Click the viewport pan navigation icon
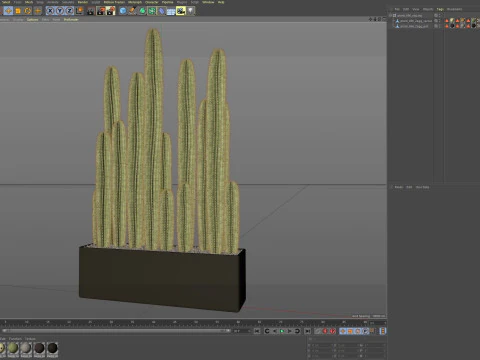Image resolution: width=480 pixels, height=360 pixels. click(x=370, y=19)
